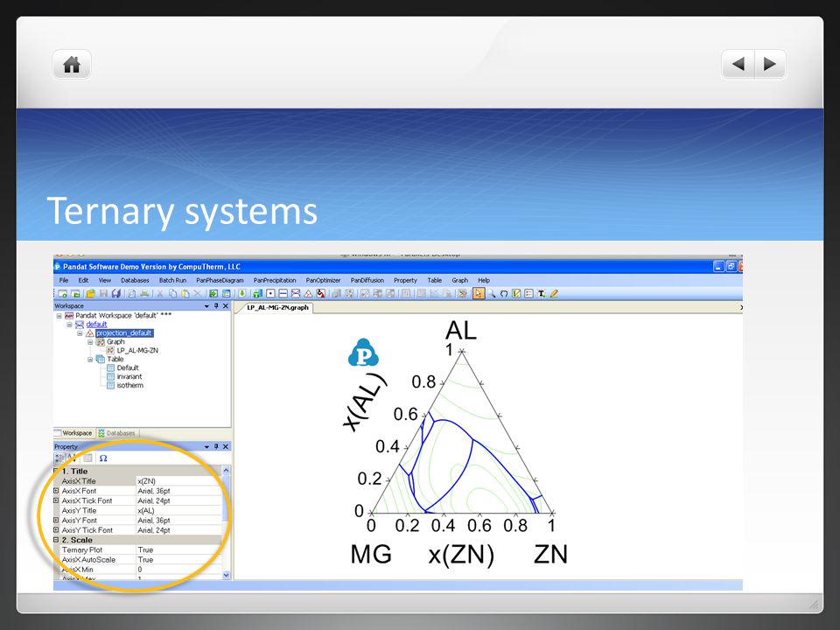Select LP_AL-MG-ZN graph tree item
The height and width of the screenshot is (630, 840).
tap(137, 350)
